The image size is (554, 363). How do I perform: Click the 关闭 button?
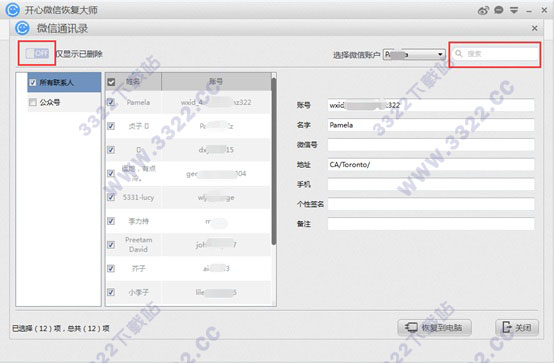[x=517, y=328]
